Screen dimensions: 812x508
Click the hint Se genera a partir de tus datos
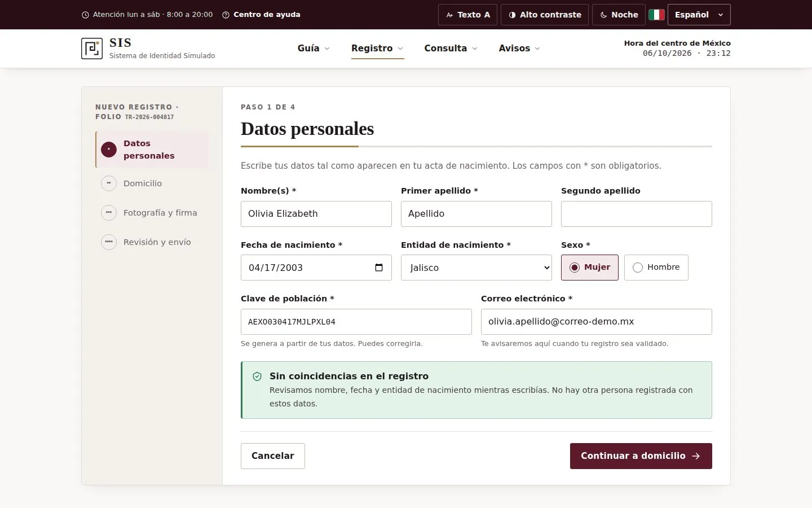coord(332,344)
